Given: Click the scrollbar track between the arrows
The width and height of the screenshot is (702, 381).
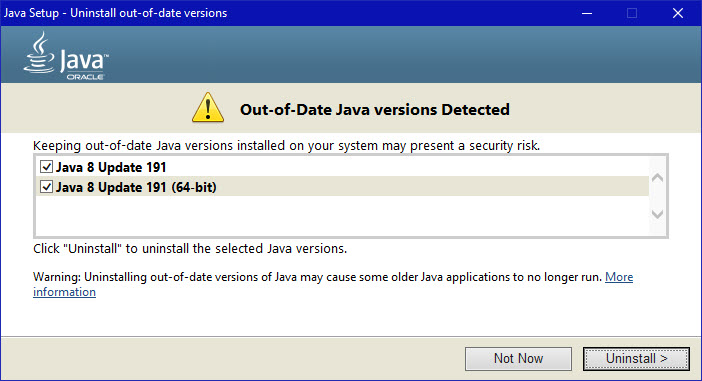Looking at the screenshot, I should pos(657,196).
